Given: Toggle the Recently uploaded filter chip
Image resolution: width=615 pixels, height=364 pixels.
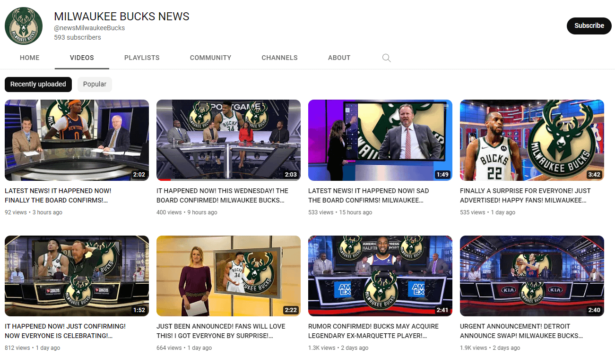Looking at the screenshot, I should click(38, 84).
